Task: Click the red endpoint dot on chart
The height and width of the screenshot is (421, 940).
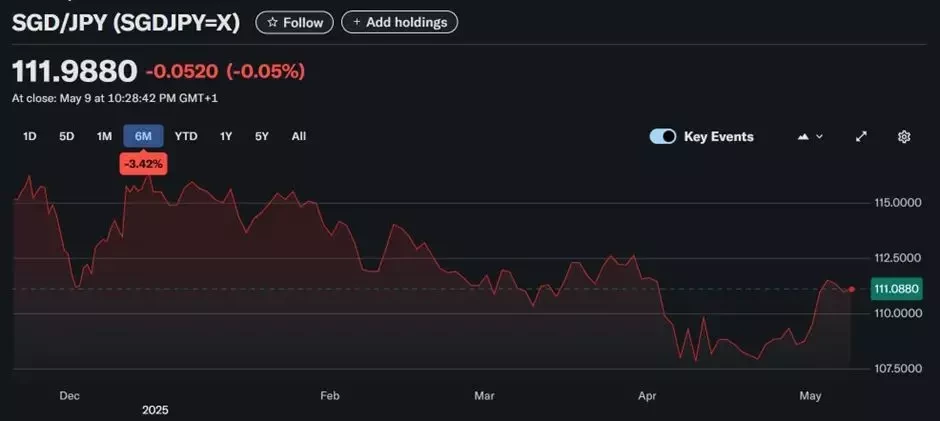Action: pyautogui.click(x=852, y=289)
